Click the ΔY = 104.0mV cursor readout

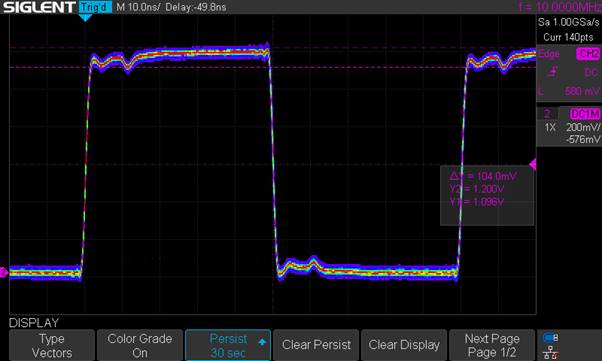[x=483, y=176]
